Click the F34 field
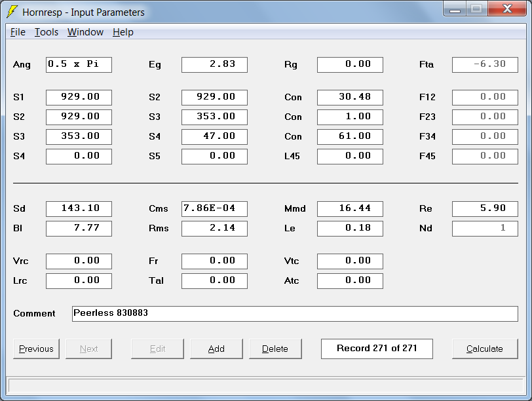The width and height of the screenshot is (532, 401). pos(485,137)
